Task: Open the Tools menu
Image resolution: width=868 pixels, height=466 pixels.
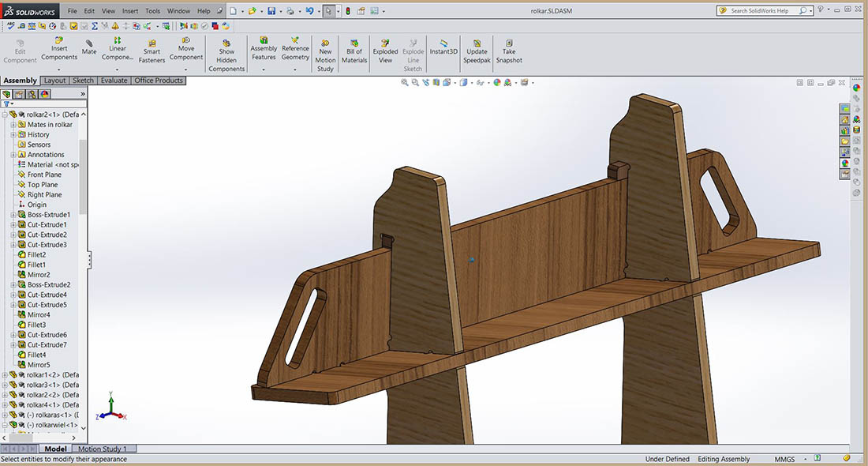Action: point(152,10)
